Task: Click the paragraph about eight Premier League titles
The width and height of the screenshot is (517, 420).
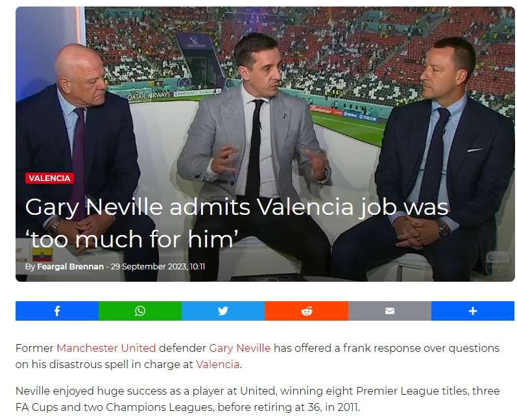Action: coord(258,399)
